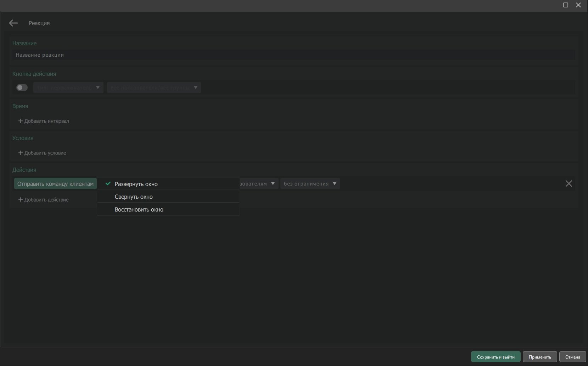Go back using the arrow next to Реакция

[x=13, y=23]
